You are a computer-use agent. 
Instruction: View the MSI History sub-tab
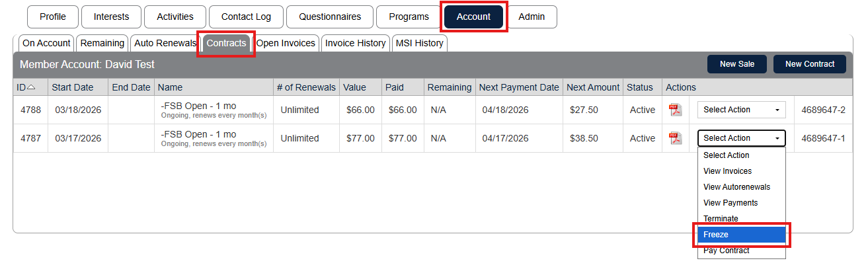coord(419,43)
